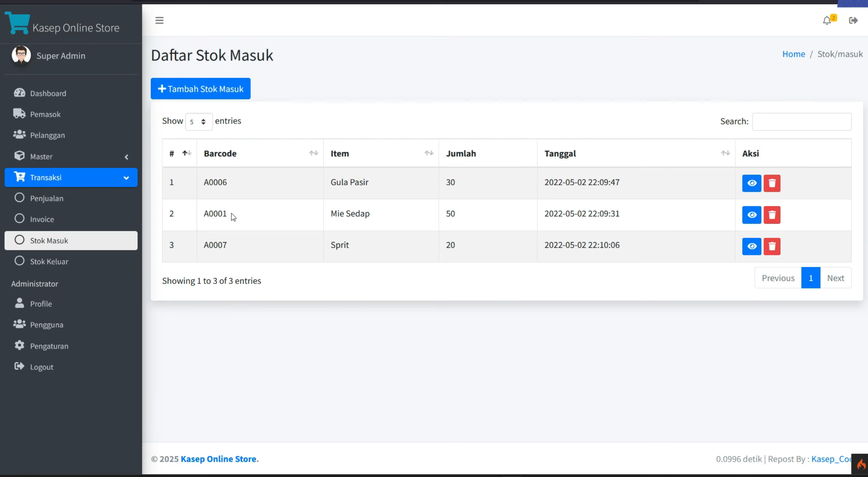Open the Penjualan menu item

(x=71, y=198)
